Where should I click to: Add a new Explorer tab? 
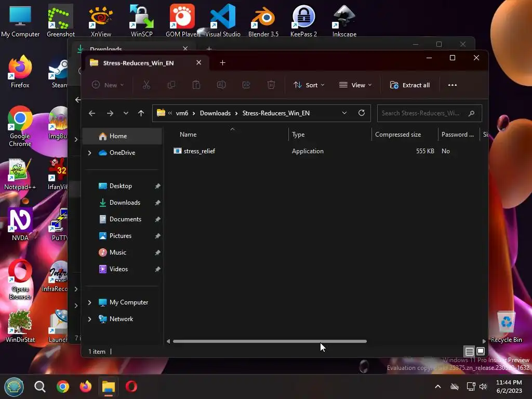click(222, 63)
